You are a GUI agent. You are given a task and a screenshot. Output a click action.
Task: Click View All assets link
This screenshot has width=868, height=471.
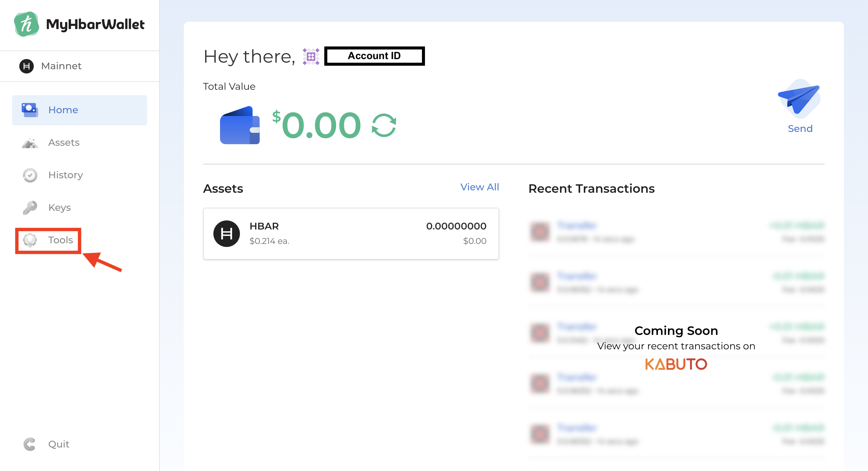click(x=479, y=187)
